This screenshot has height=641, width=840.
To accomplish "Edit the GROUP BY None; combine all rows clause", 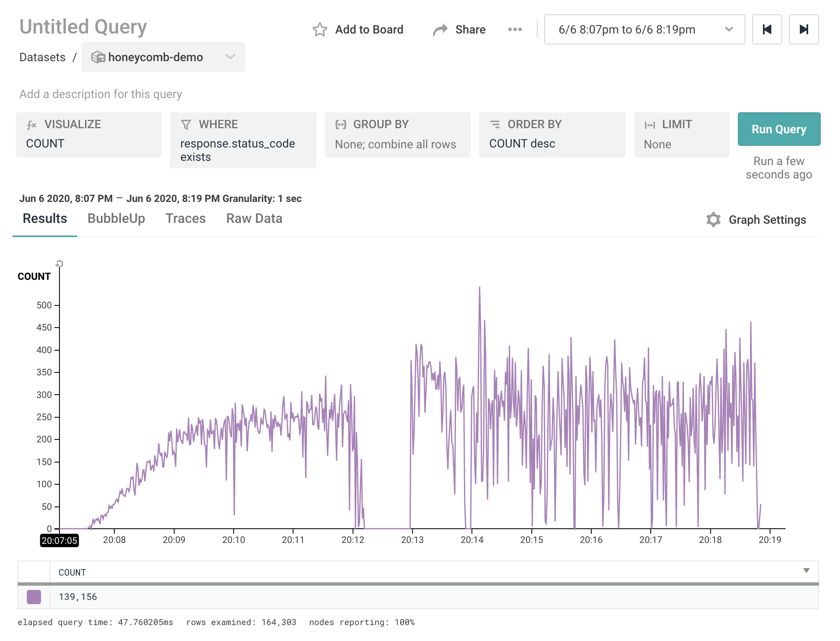I will [398, 135].
